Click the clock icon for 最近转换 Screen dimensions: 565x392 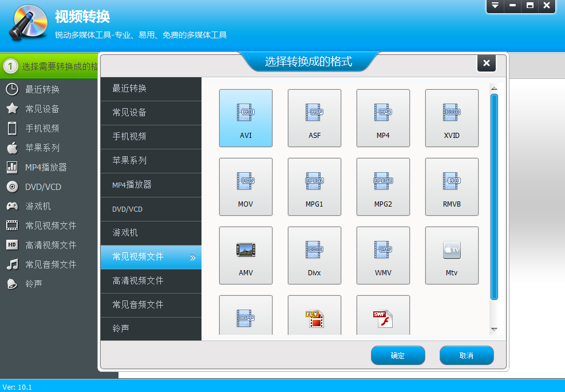12,89
